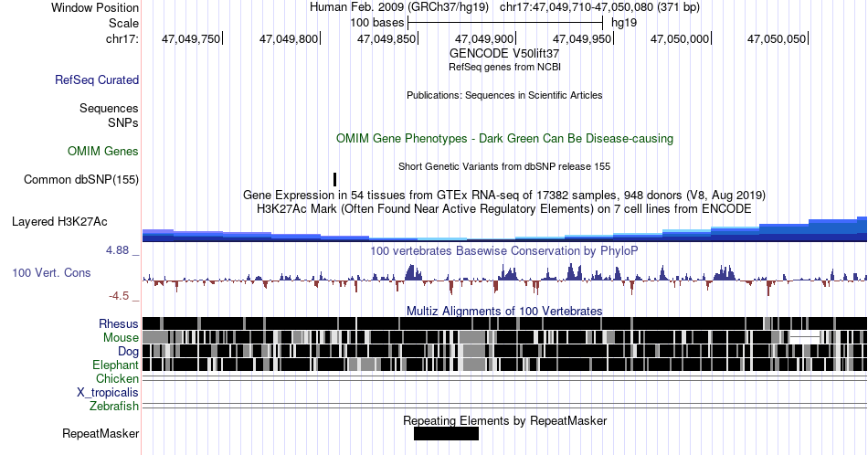Image resolution: width=868 pixels, height=455 pixels.
Task: Click Repeating Elements by RepeatMasker title
Action: (x=504, y=420)
